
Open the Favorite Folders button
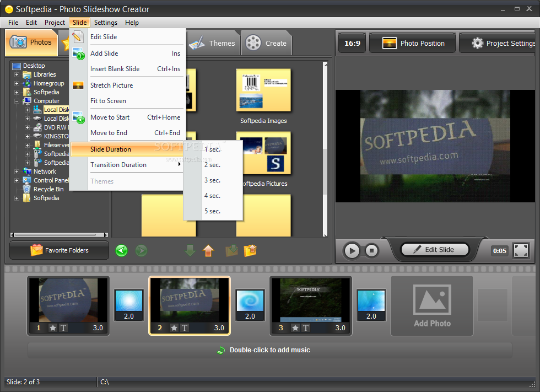click(60, 250)
